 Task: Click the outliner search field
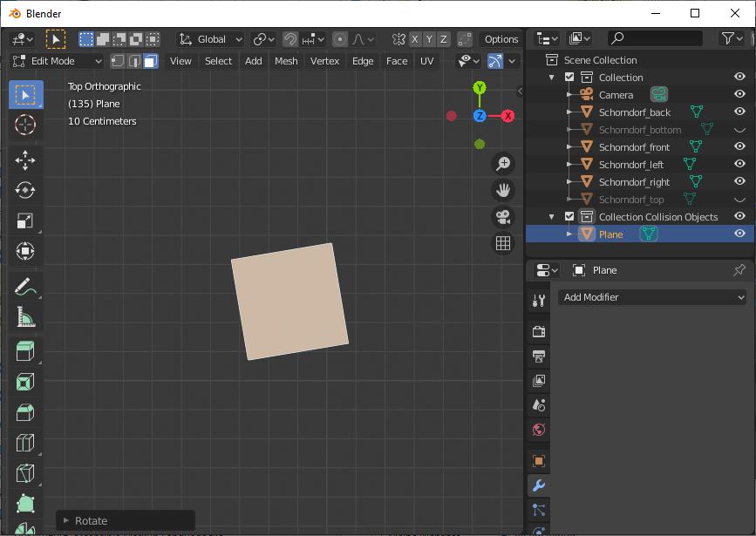click(x=655, y=38)
